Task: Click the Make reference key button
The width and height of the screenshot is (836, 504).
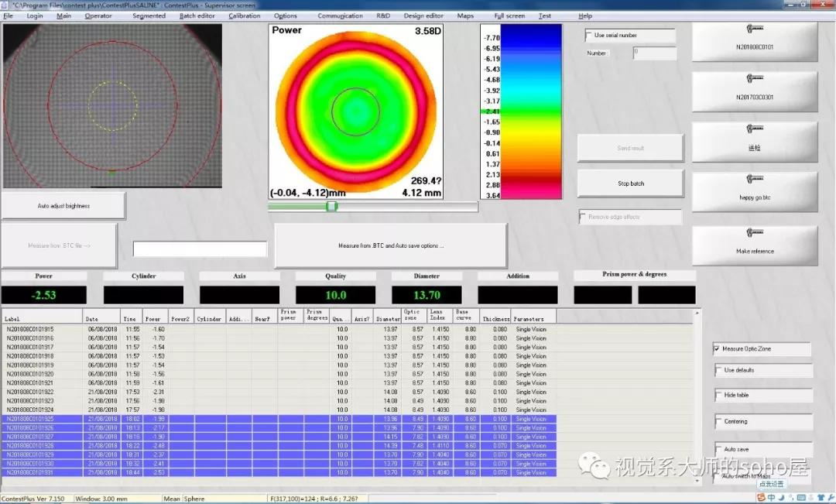Action: coord(755,245)
